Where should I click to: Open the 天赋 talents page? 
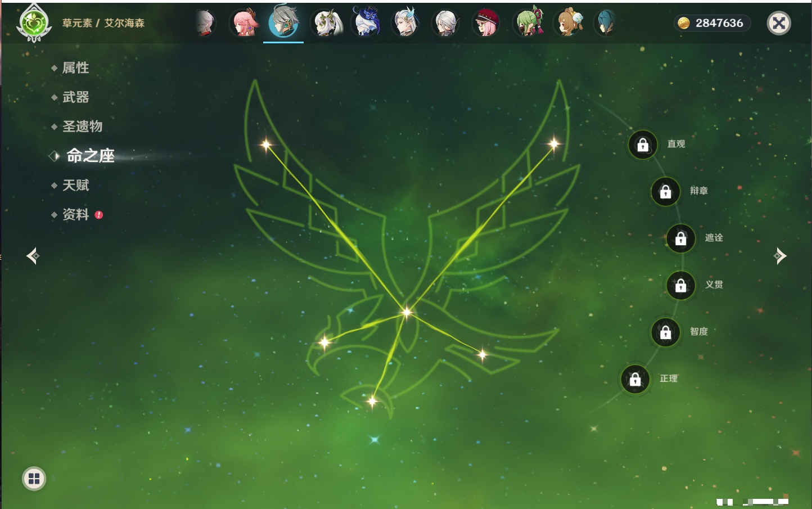coord(75,185)
